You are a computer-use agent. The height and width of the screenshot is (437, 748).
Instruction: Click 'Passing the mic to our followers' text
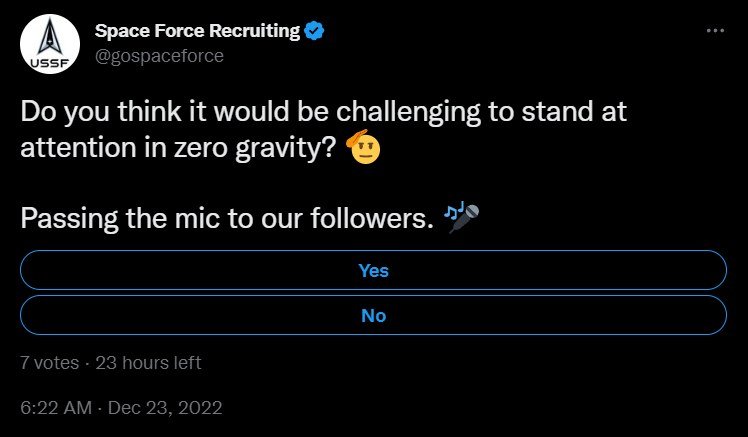click(x=223, y=218)
